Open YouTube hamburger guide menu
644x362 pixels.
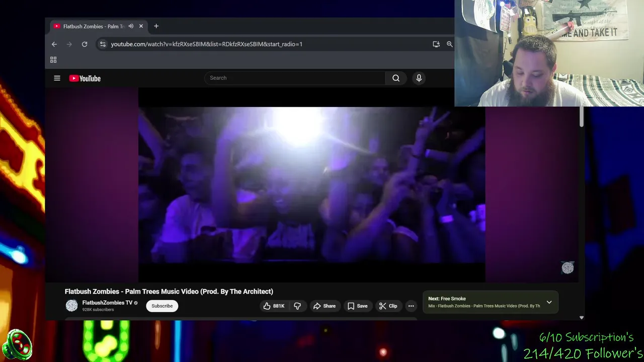pos(57,78)
